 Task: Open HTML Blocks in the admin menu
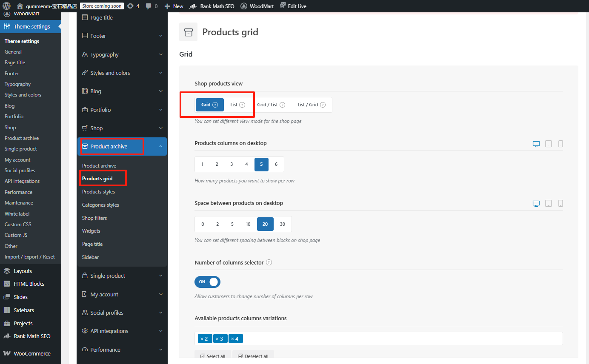(x=29, y=284)
